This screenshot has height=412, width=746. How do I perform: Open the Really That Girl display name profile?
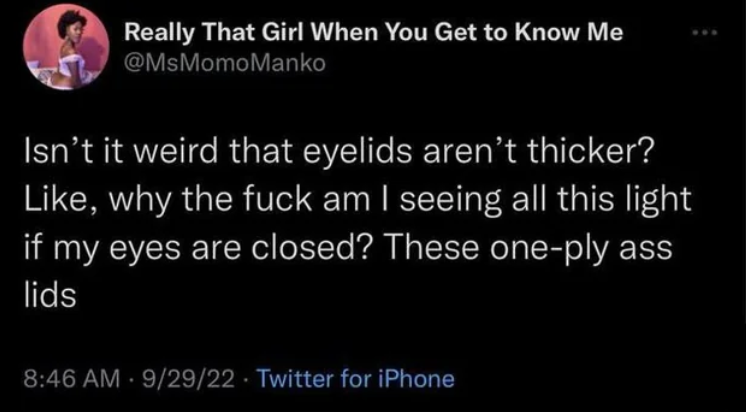(373, 33)
